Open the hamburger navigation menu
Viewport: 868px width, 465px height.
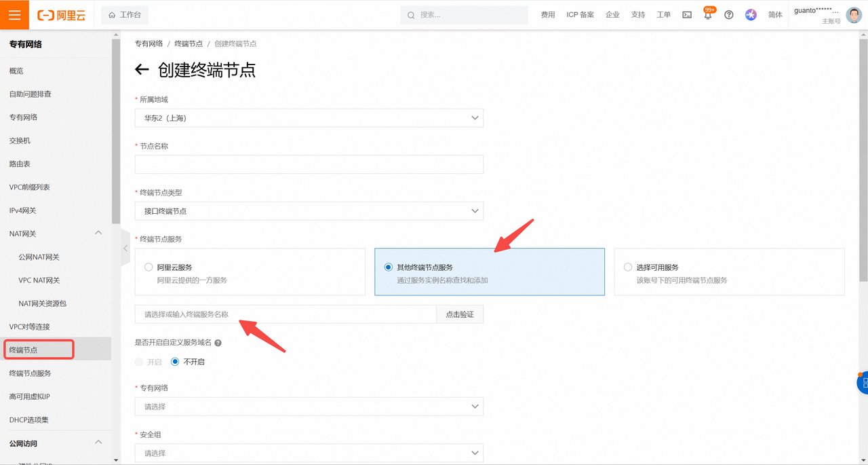[14, 15]
